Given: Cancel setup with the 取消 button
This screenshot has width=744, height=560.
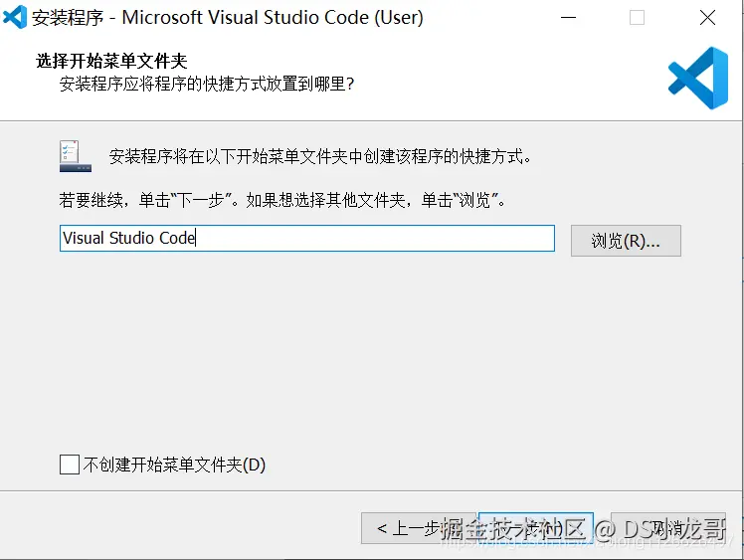Looking at the screenshot, I should (667, 528).
